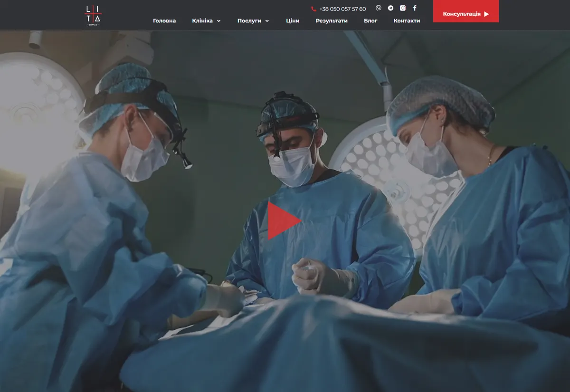Go to the Головна menu item

click(x=164, y=21)
